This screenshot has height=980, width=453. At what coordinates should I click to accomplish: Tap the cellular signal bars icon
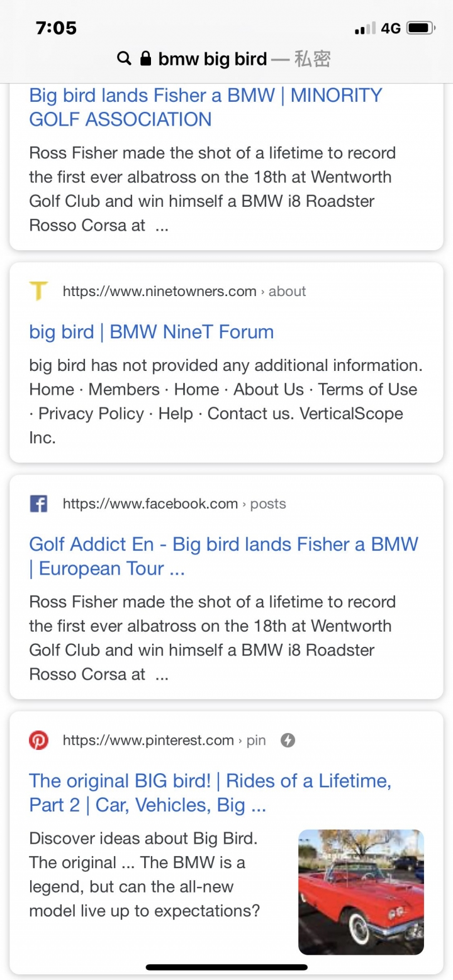pos(365,28)
